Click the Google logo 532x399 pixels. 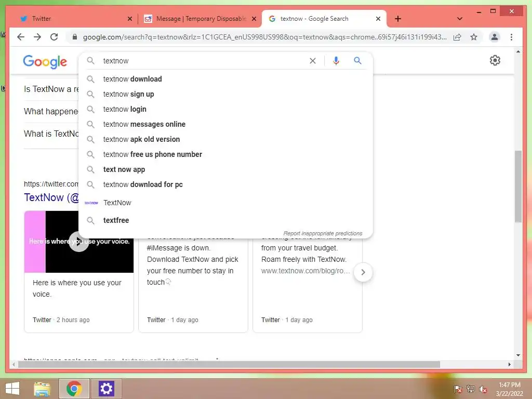(x=45, y=62)
